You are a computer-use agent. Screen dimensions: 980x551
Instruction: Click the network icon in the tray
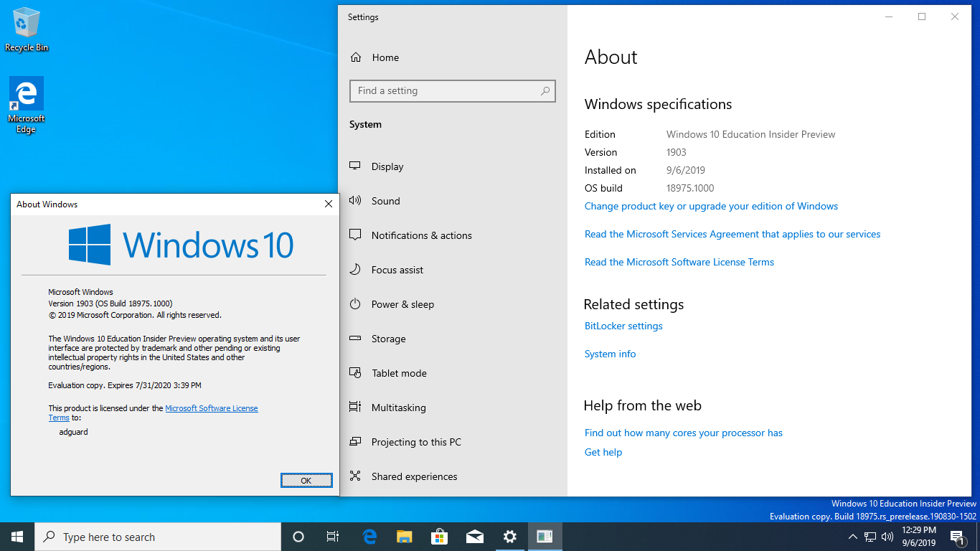point(870,537)
